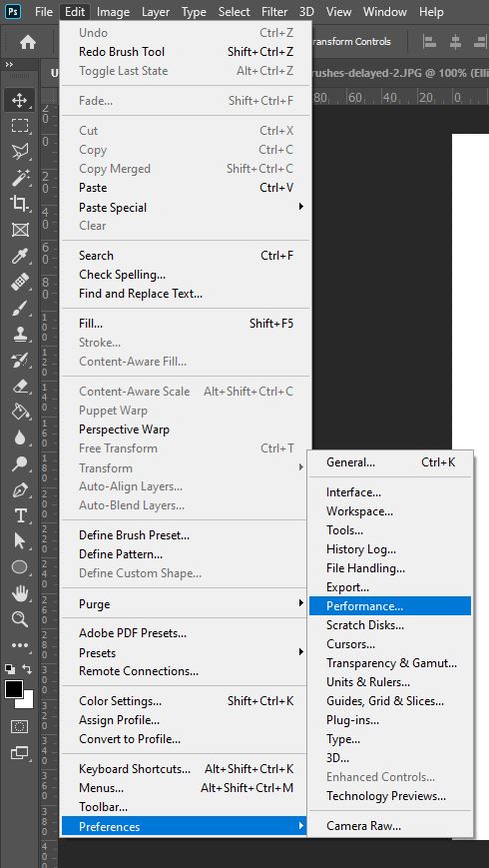This screenshot has height=868, width=489.
Task: Swap foreground and background colors
Action: [x=28, y=669]
